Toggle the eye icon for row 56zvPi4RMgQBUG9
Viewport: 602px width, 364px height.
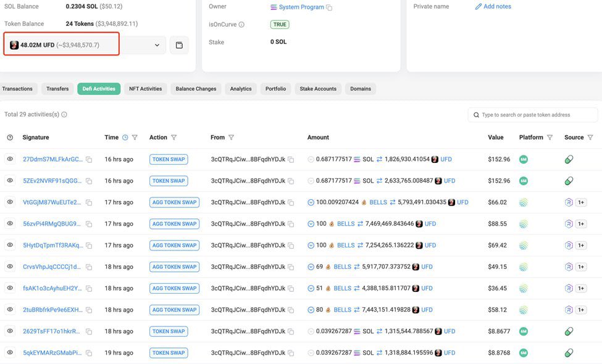(x=10, y=223)
